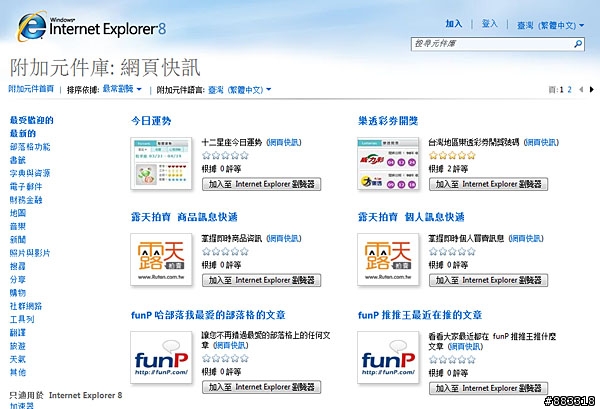Go to 附加元件首頁 link
The image size is (600, 409).
(31, 89)
